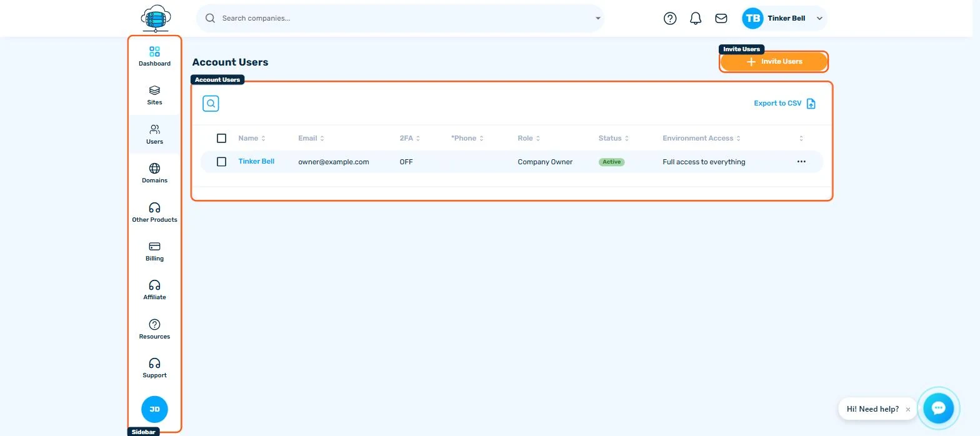Open Other Products in the sidebar
The width and height of the screenshot is (980, 436).
(x=154, y=212)
